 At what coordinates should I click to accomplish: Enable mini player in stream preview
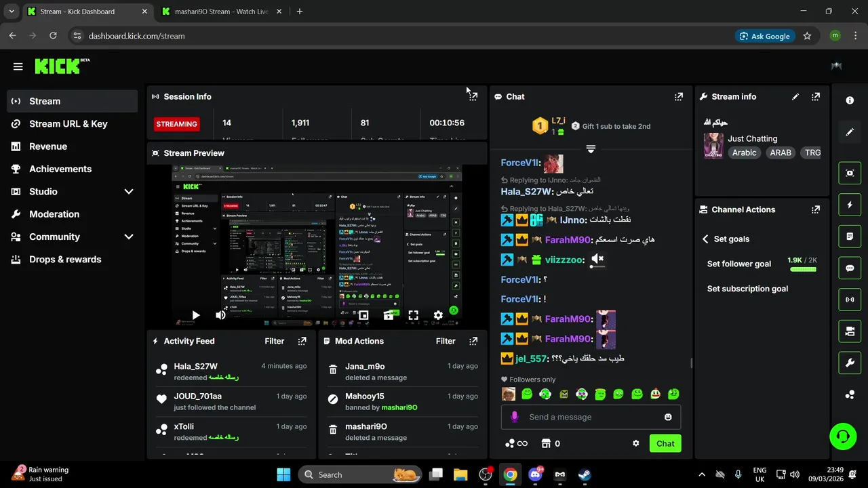tap(363, 315)
